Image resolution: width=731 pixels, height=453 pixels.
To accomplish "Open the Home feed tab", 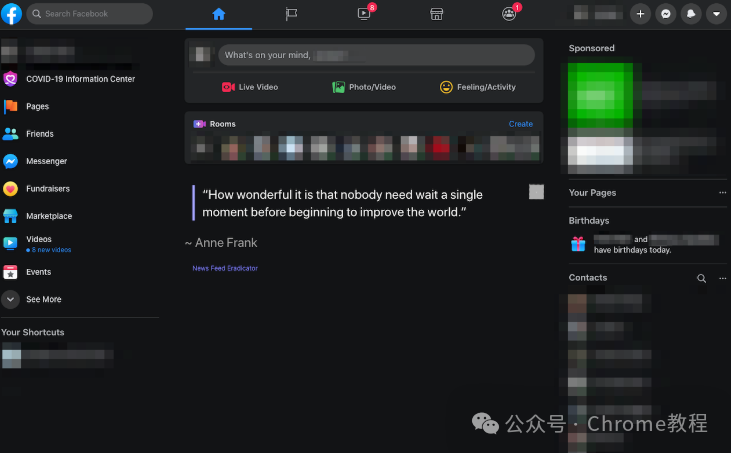I will (219, 14).
